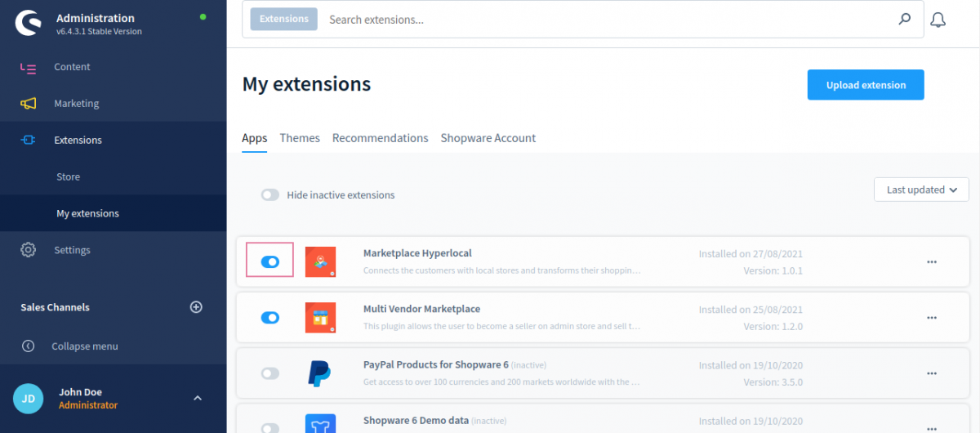Open Shopware 6 Demo data three-dot menu
This screenshot has width=980, height=433.
(932, 427)
